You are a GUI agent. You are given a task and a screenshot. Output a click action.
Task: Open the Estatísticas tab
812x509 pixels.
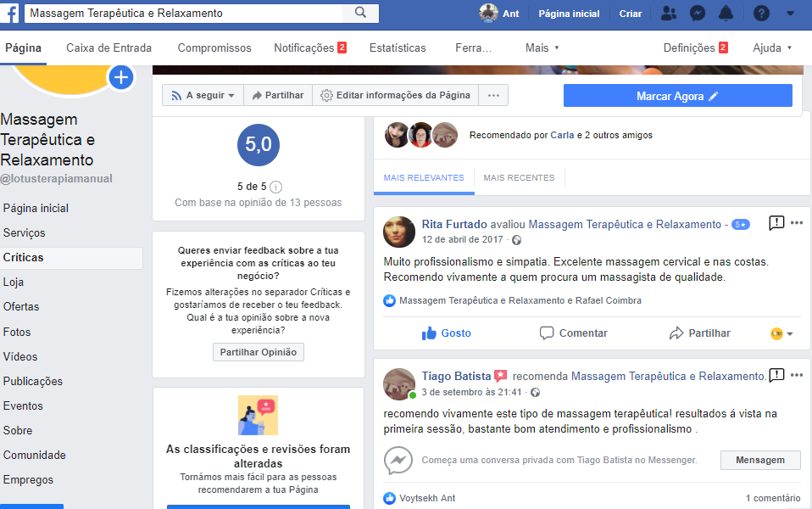tap(398, 48)
